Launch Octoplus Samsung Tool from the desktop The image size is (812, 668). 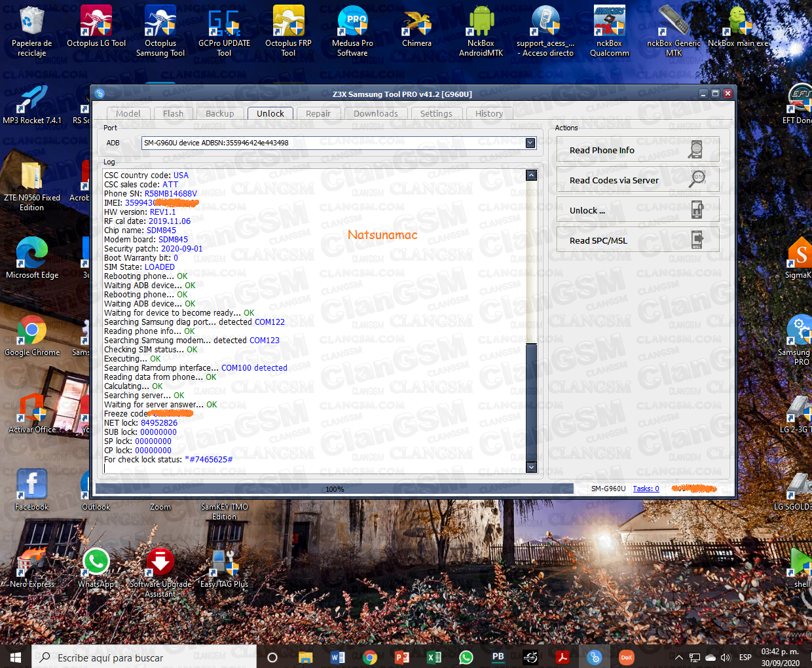point(160,31)
